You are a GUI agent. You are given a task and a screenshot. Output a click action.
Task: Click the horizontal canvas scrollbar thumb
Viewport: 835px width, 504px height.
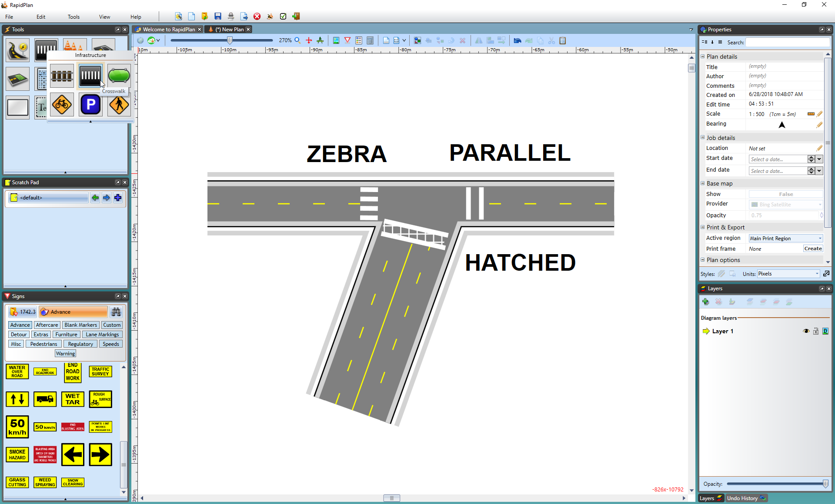391,498
